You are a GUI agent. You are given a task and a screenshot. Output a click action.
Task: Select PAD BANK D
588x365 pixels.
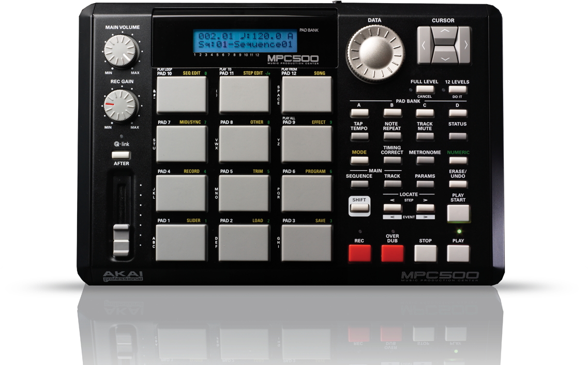(x=457, y=112)
